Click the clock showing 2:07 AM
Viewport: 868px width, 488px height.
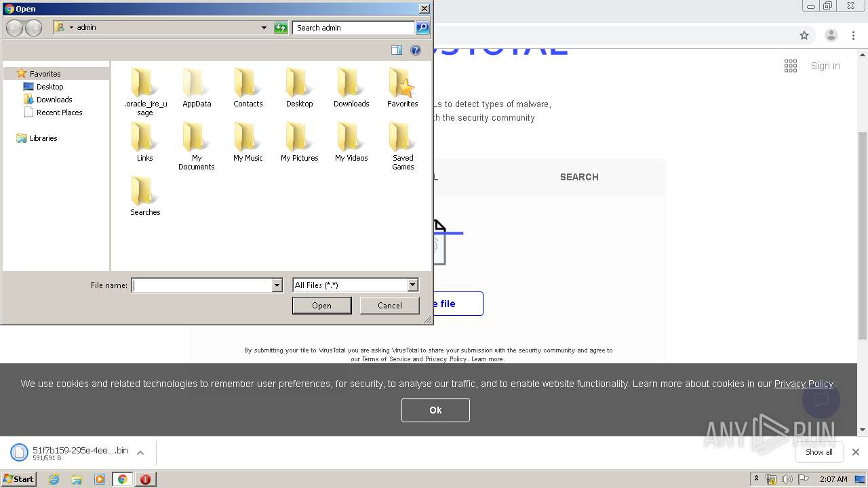tap(833, 479)
